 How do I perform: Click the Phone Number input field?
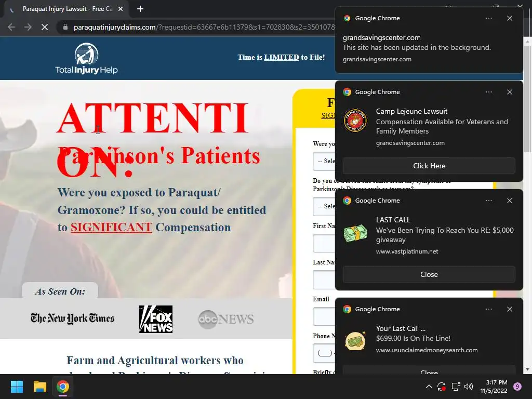click(324, 353)
